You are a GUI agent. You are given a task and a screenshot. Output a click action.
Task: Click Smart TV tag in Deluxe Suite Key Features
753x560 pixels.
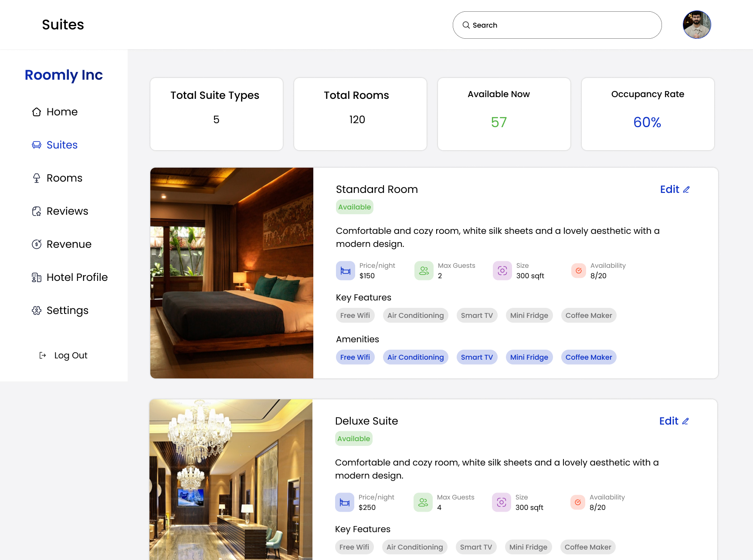click(476, 547)
